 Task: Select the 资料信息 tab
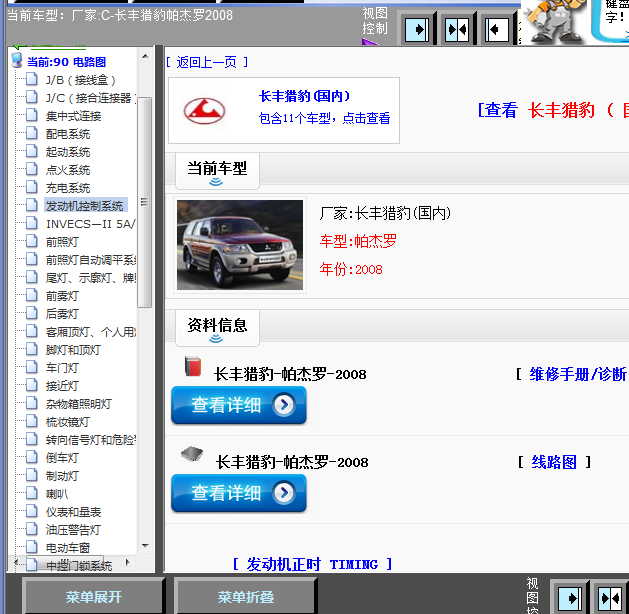pos(217,328)
